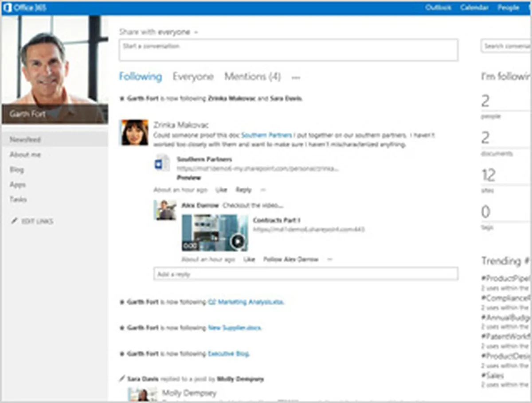
Task: Click the Add a reply field
Action: tap(305, 274)
